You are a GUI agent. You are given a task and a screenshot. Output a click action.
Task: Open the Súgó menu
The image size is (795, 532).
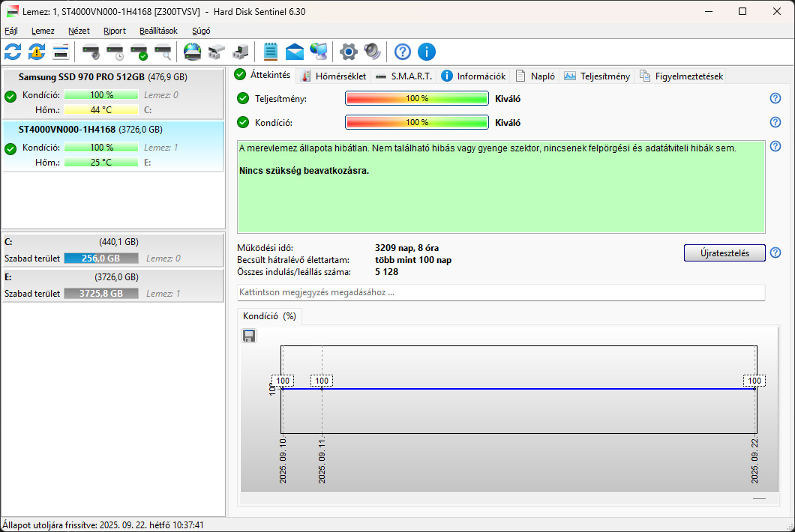201,31
